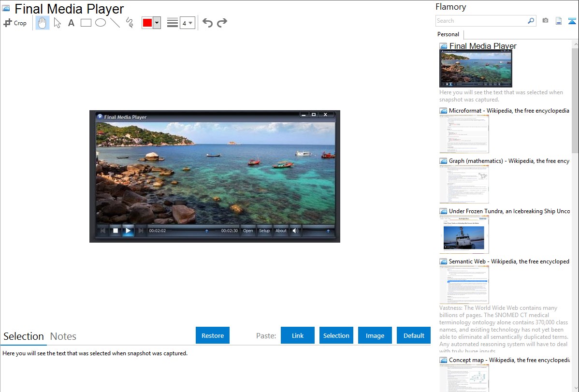The width and height of the screenshot is (579, 392).
Task: Expand the line thickness dropdown showing 4
Action: [x=187, y=23]
